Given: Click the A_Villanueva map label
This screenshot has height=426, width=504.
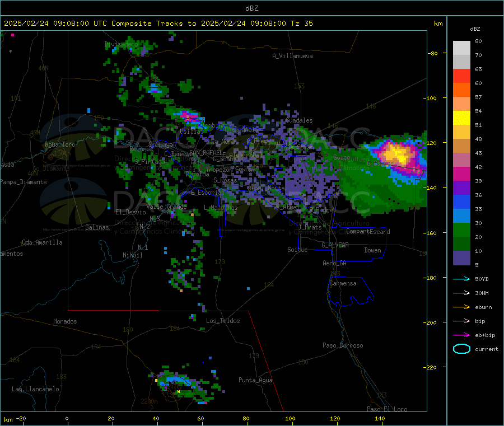Looking at the screenshot, I should [x=292, y=56].
